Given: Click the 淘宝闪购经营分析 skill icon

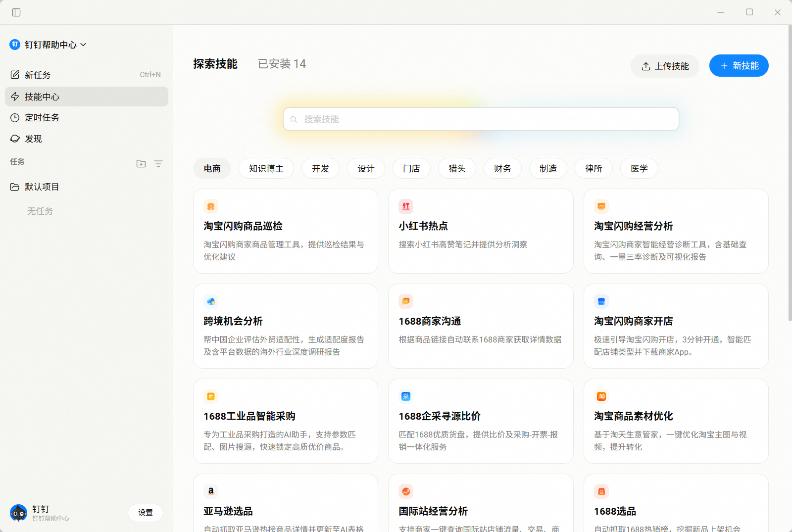Looking at the screenshot, I should point(601,206).
